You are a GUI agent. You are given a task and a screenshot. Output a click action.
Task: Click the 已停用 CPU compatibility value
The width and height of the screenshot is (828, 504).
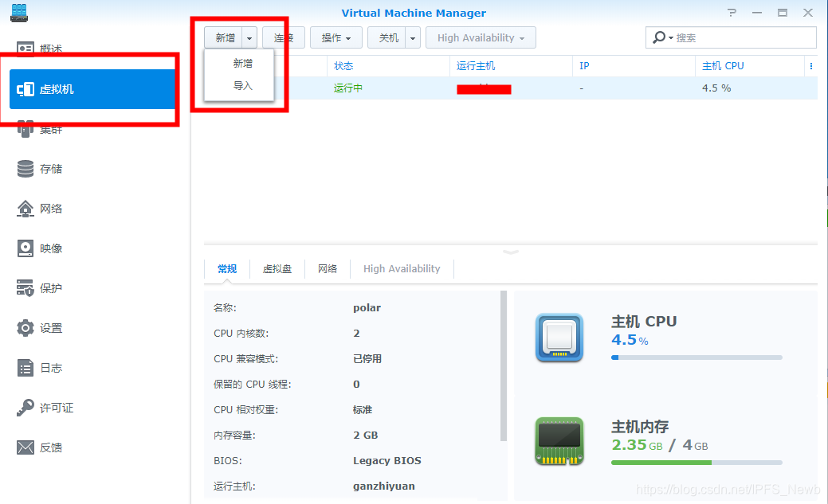(367, 359)
